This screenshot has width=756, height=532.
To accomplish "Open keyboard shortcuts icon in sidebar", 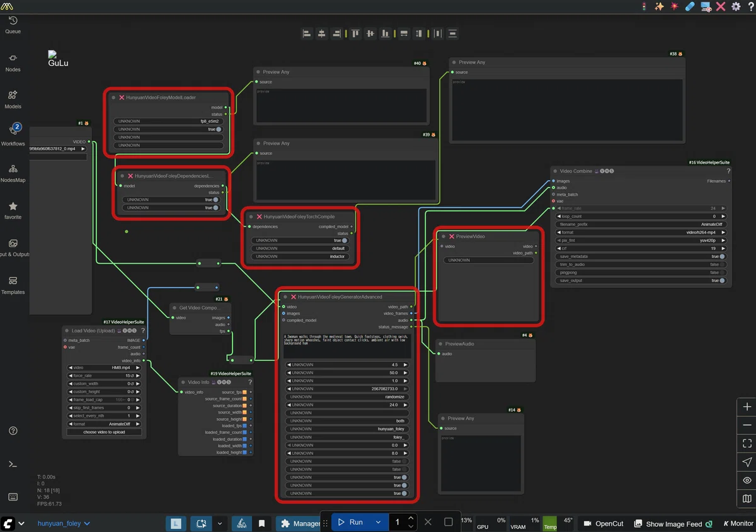I will coord(13,497).
